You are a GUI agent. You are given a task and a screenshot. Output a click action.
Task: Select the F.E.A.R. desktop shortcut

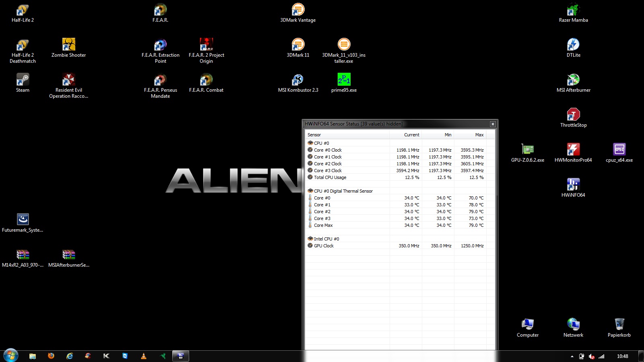click(160, 13)
